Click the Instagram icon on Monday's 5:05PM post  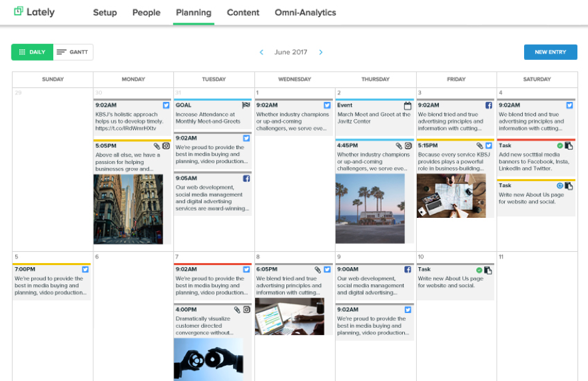166,145
